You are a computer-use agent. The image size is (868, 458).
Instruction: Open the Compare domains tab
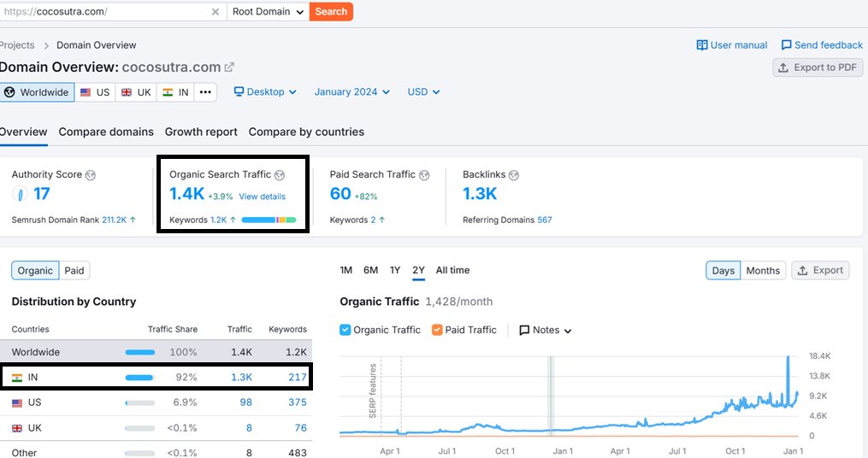click(106, 132)
